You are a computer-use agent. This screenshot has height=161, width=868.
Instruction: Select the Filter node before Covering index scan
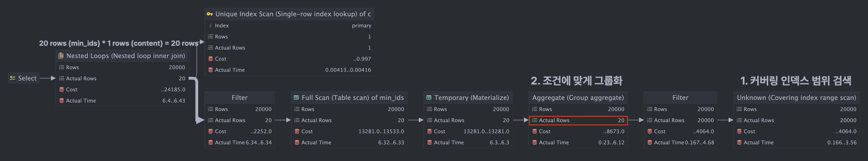tap(680, 98)
